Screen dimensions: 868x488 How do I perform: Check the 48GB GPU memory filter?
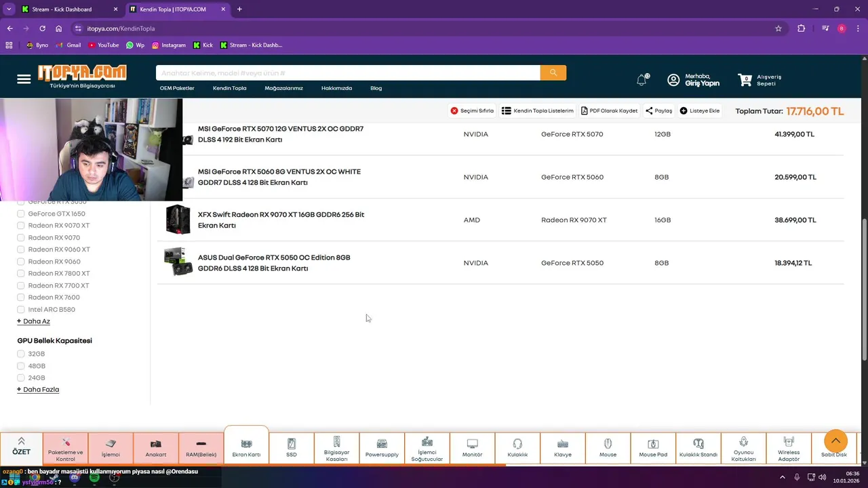[21, 366]
